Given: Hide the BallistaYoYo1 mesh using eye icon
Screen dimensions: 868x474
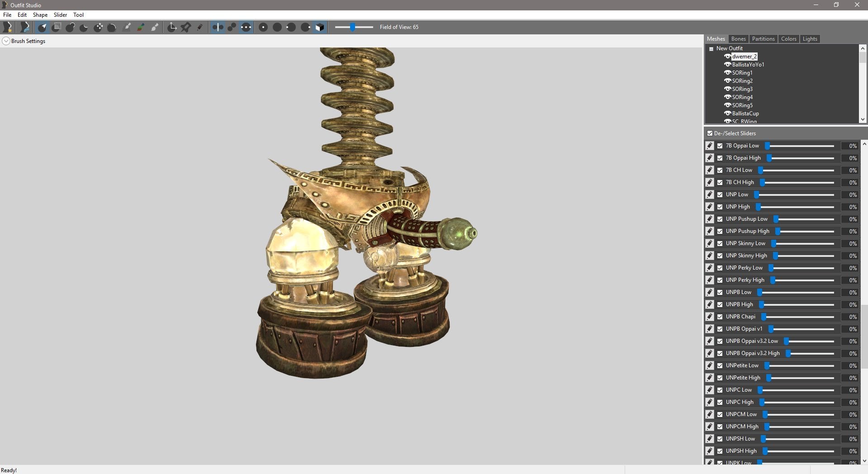Looking at the screenshot, I should (x=727, y=65).
